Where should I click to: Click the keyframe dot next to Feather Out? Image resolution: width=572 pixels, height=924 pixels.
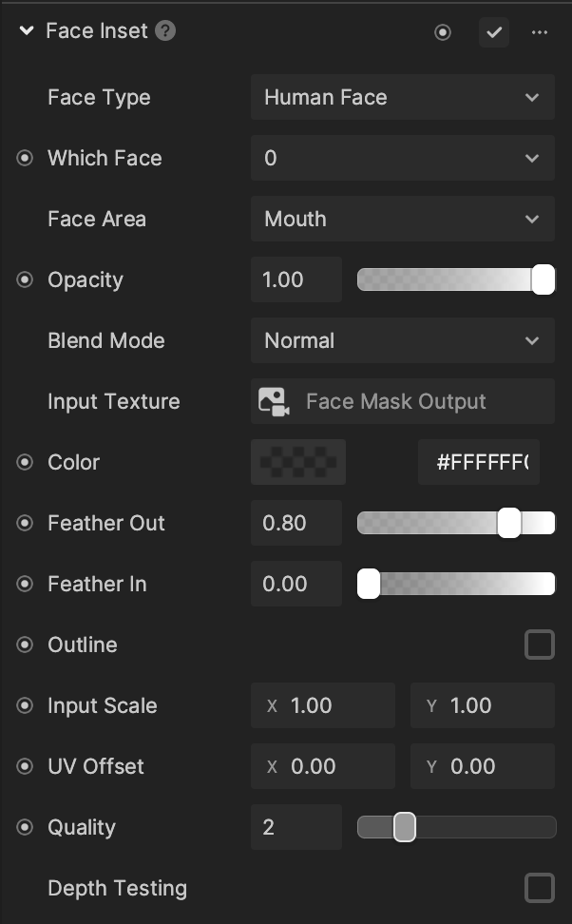click(24, 523)
